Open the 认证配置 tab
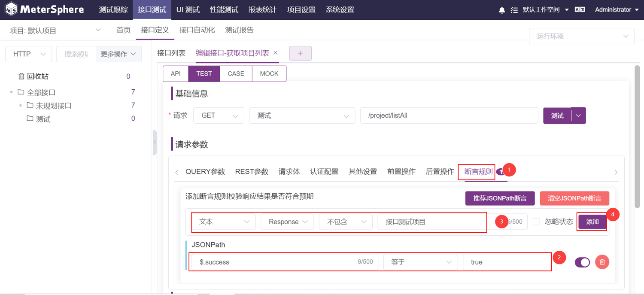The image size is (644, 295). tap(324, 172)
